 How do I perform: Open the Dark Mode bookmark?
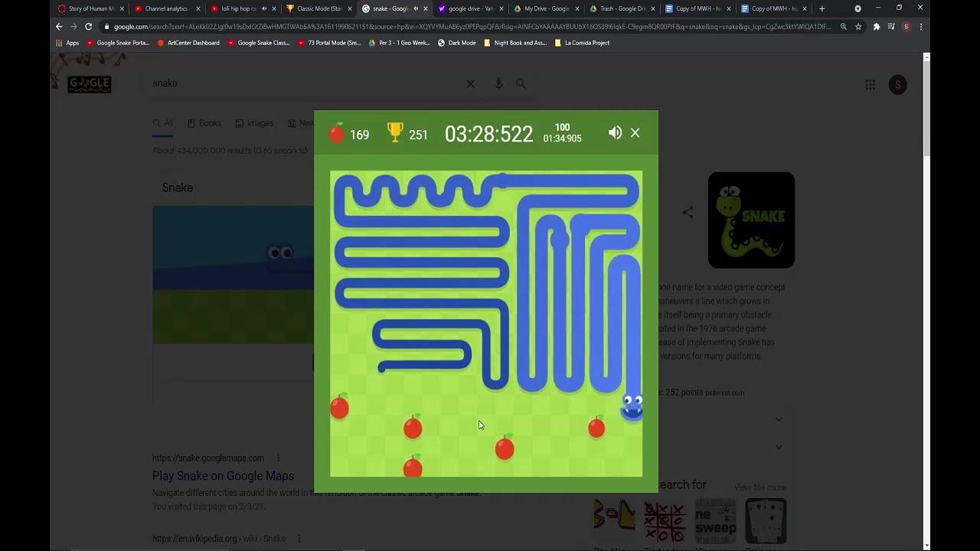tap(457, 43)
